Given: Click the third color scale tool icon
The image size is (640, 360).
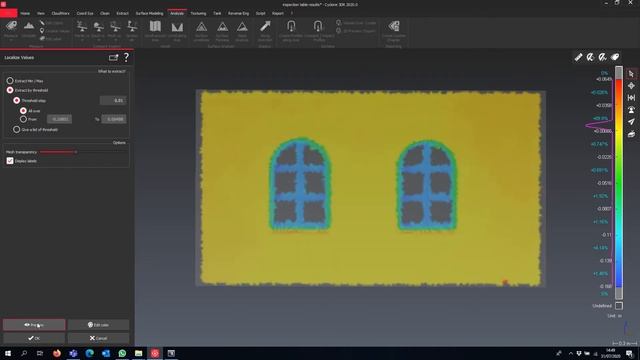Looking at the screenshot, I should click(602, 57).
